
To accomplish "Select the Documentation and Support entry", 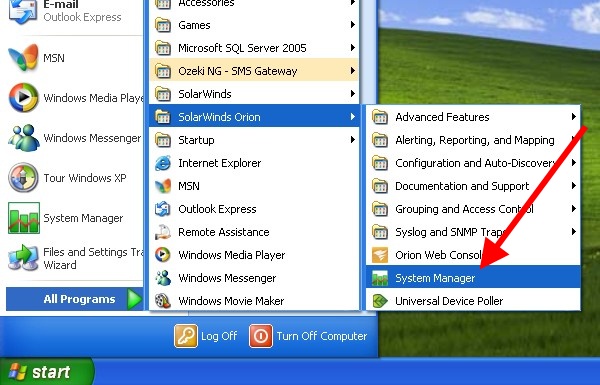I will pyautogui.click(x=473, y=186).
